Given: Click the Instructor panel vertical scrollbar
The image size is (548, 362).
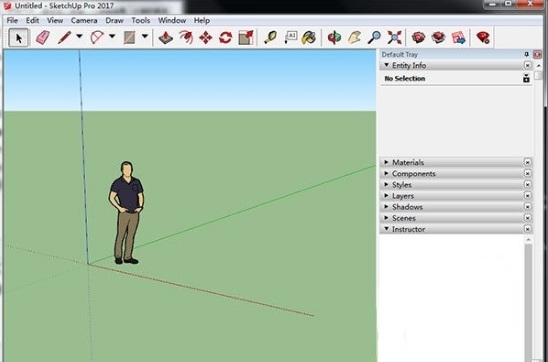Looking at the screenshot, I should (x=528, y=301).
